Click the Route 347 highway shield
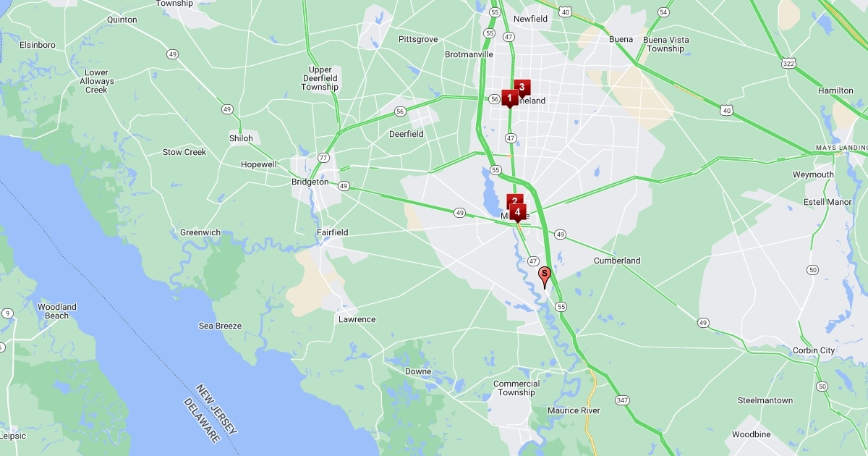The width and height of the screenshot is (868, 456). (x=622, y=400)
